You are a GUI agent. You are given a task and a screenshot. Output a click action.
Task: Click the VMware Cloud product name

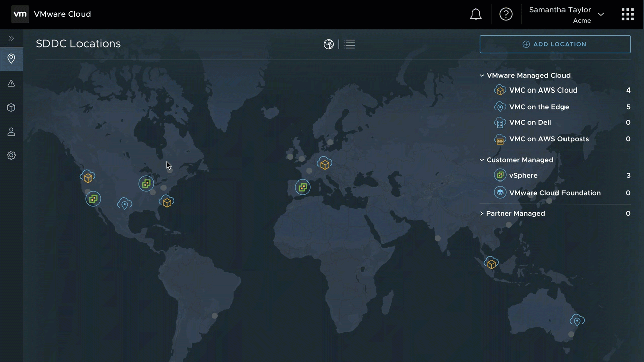pos(62,14)
